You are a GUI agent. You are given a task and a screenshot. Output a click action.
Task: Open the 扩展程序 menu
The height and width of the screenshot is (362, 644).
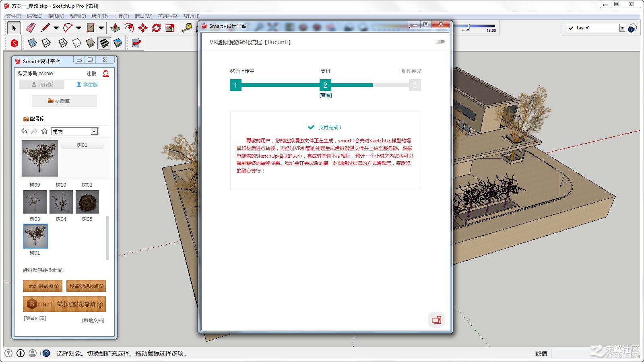click(168, 16)
